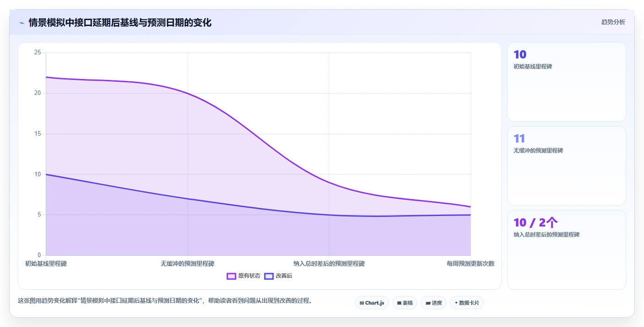Click the 数据卡片 tag
Viewport: 644px width, 327px height.
point(467,303)
